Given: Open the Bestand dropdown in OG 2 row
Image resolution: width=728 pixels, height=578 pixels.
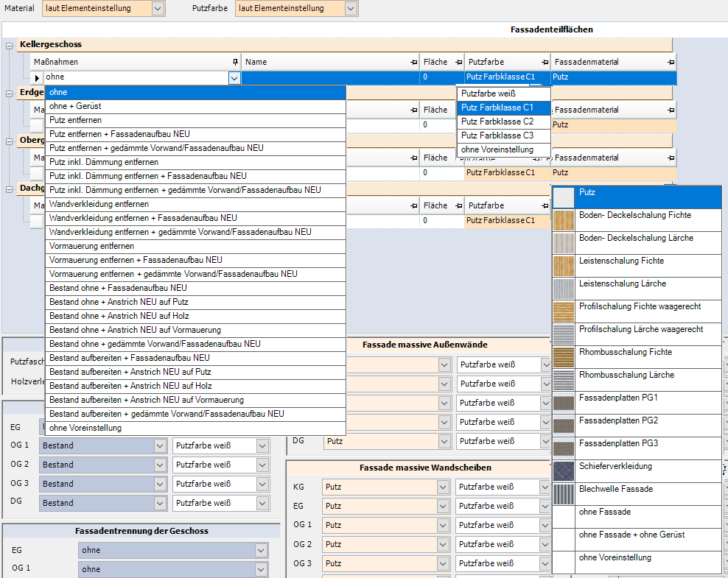Looking at the screenshot, I should [x=160, y=465].
